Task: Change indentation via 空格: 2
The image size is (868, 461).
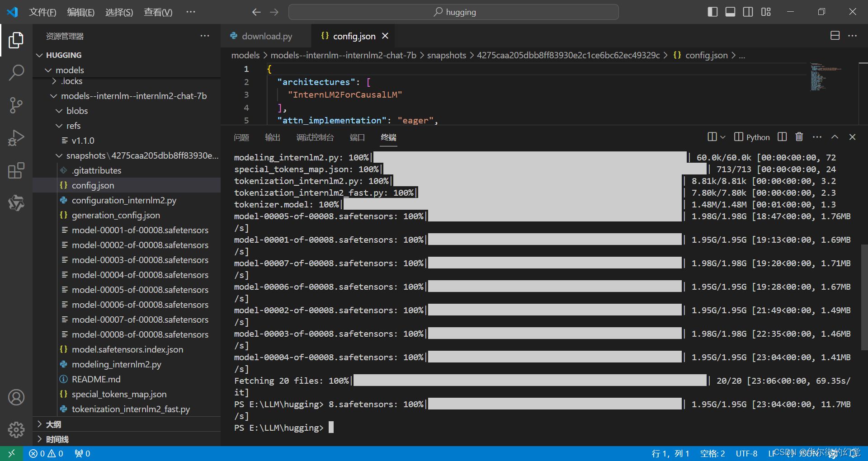Action: pyautogui.click(x=712, y=453)
